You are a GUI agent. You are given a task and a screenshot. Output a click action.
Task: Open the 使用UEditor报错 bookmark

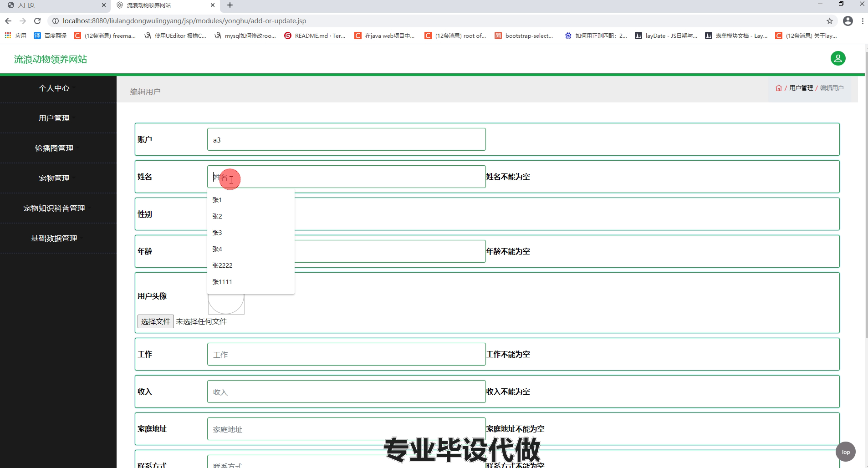175,36
